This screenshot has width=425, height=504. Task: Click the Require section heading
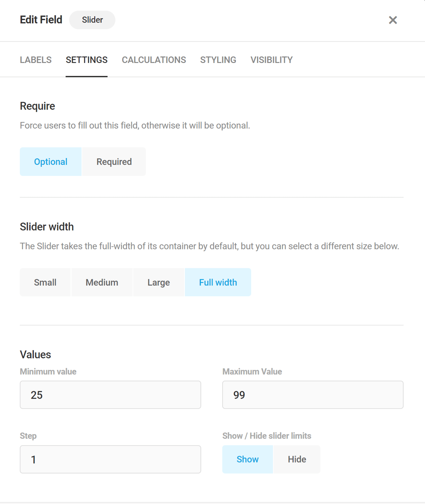[x=37, y=106]
